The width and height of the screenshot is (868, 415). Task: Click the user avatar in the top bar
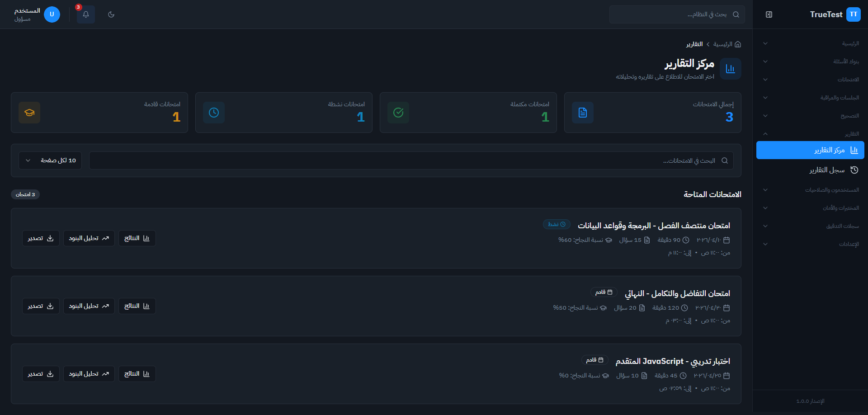pos(52,14)
